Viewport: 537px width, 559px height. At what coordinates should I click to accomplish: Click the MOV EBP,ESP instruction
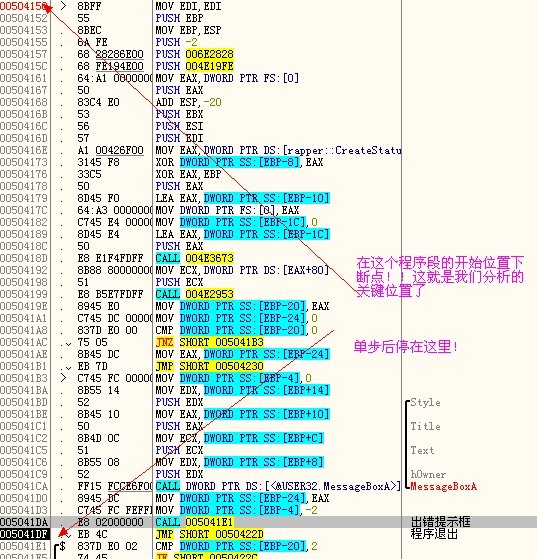tap(188, 30)
